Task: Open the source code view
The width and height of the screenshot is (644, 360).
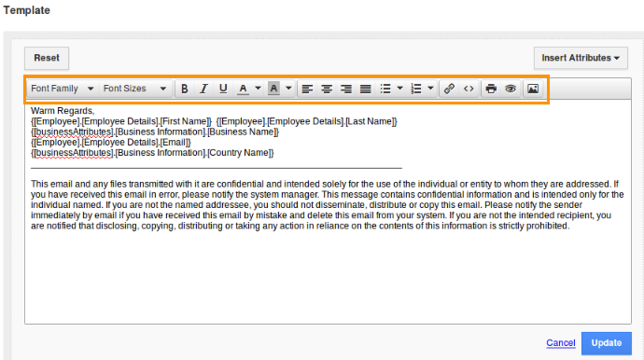Action: click(x=469, y=89)
